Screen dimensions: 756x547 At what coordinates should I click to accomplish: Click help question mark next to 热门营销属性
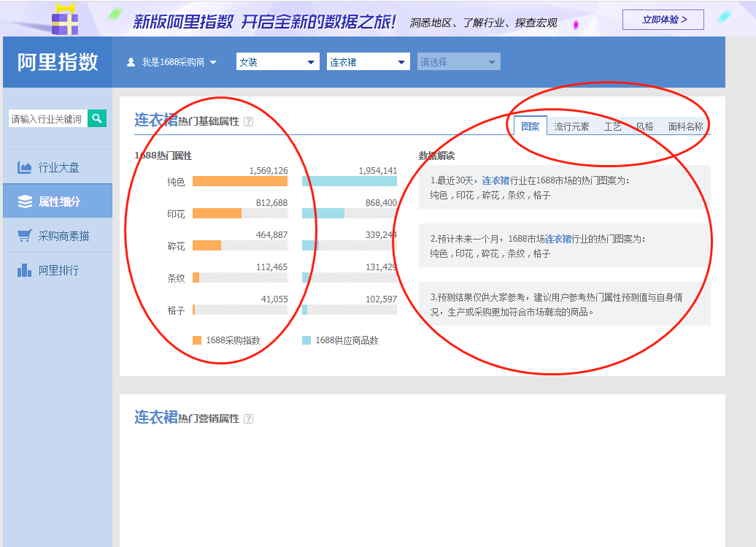248,418
